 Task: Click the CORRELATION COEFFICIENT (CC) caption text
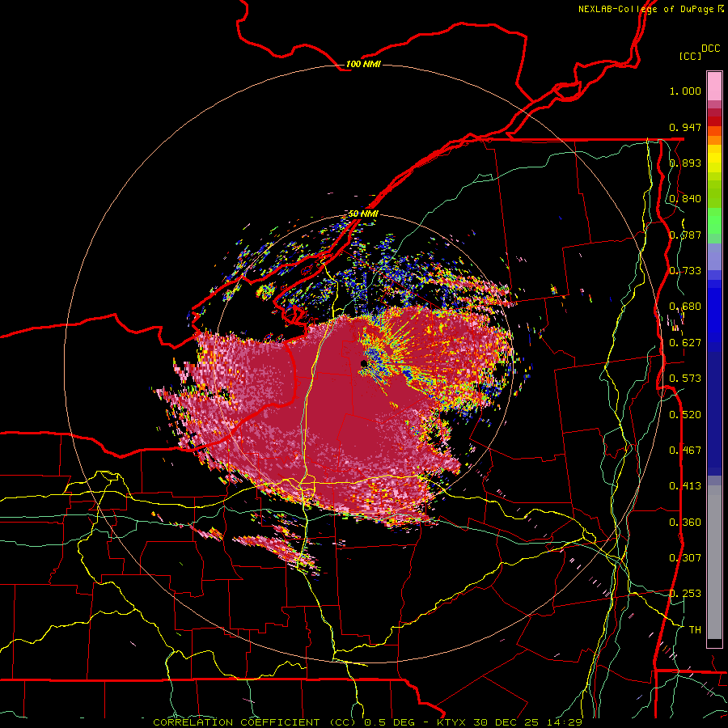click(x=254, y=722)
